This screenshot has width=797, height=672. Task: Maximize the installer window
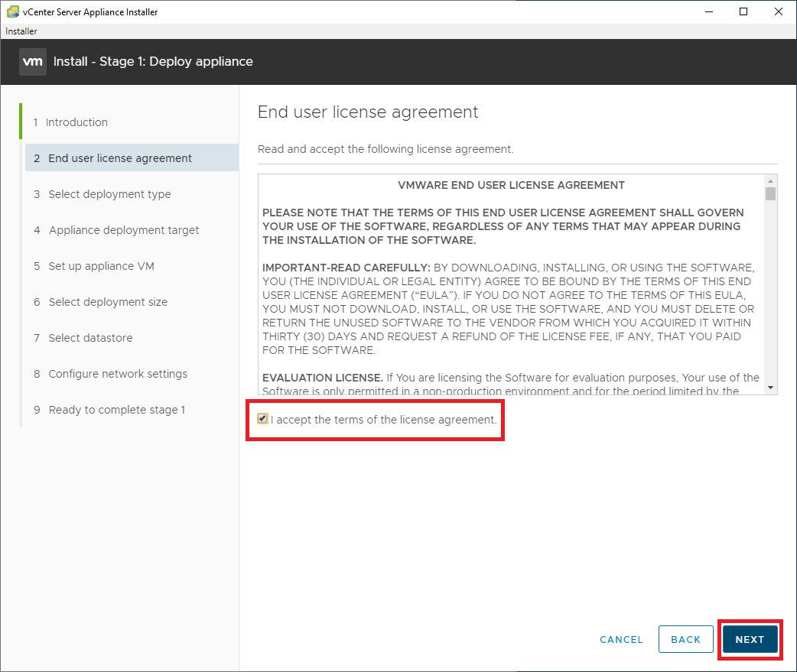pyautogui.click(x=743, y=11)
